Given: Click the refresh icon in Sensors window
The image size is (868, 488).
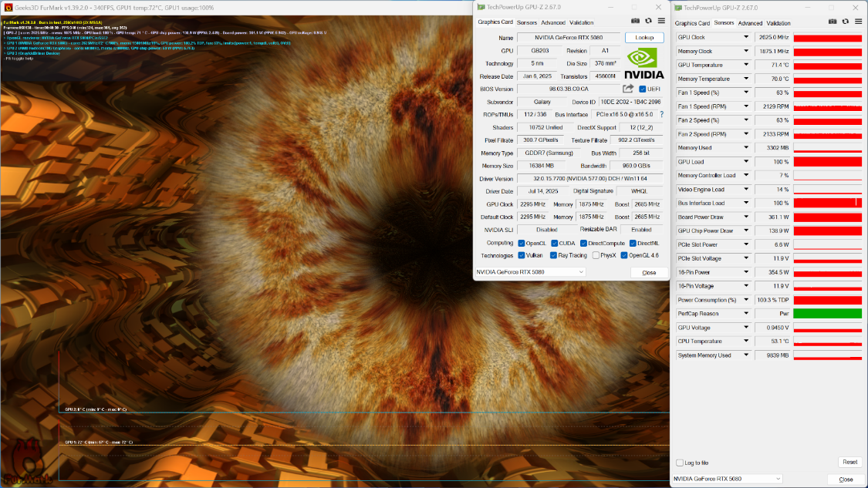Looking at the screenshot, I should tap(846, 22).
